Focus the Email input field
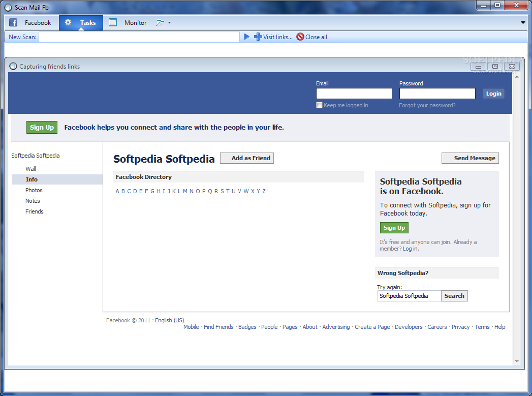Image resolution: width=532 pixels, height=396 pixels. (354, 94)
